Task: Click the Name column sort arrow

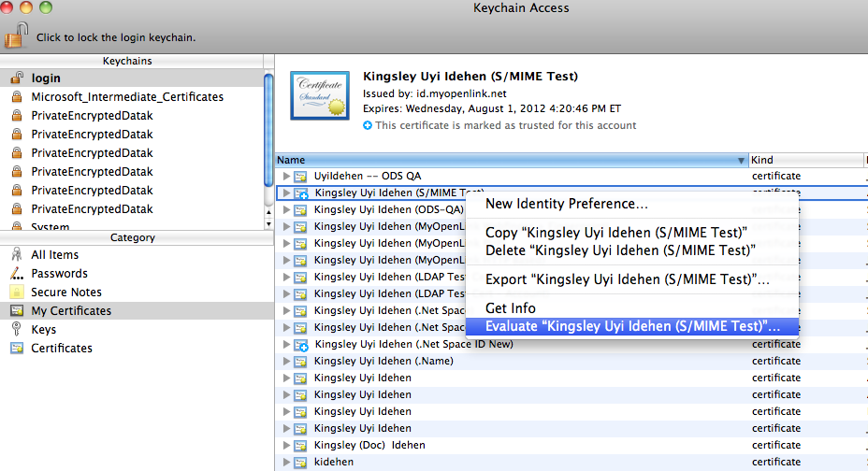Action: [x=741, y=161]
